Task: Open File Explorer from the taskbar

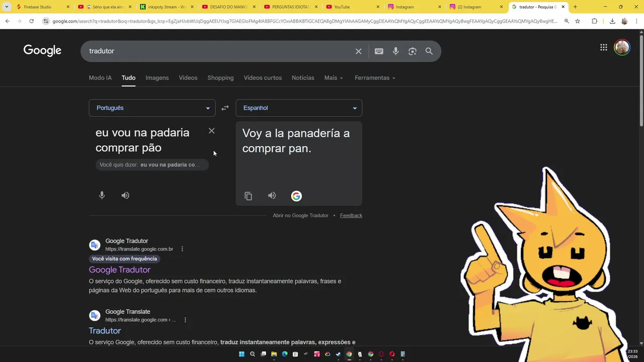Action: coord(274,354)
